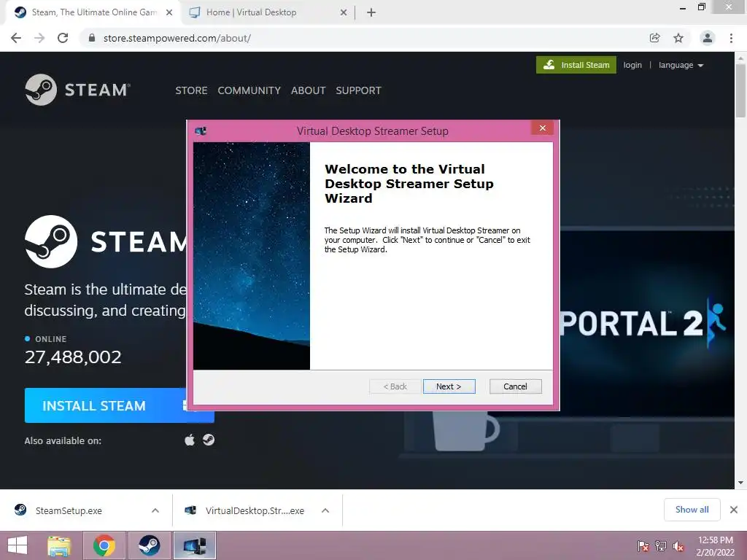Open the STORE menu on Steam
The width and height of the screenshot is (747, 560).
tap(191, 90)
